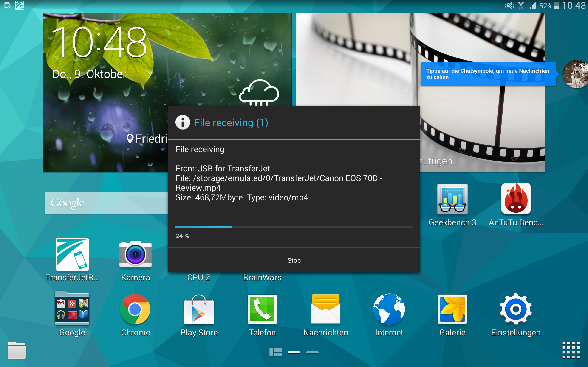Open the Galerie app
This screenshot has width=588, height=367.
tap(452, 309)
